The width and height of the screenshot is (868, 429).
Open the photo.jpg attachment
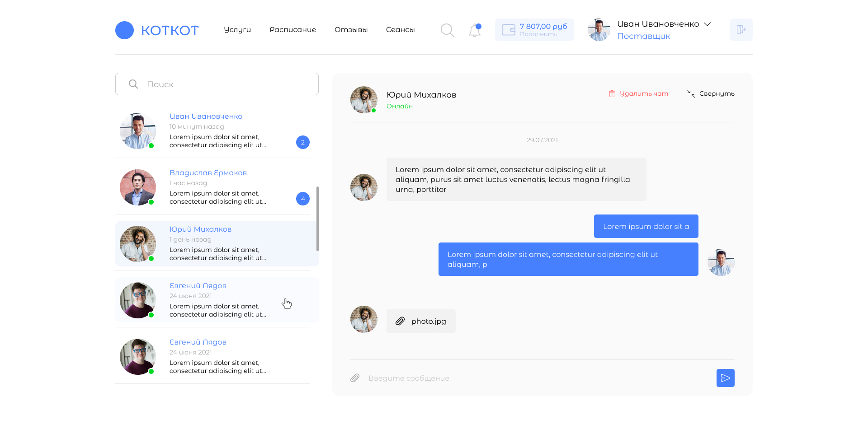coord(421,321)
